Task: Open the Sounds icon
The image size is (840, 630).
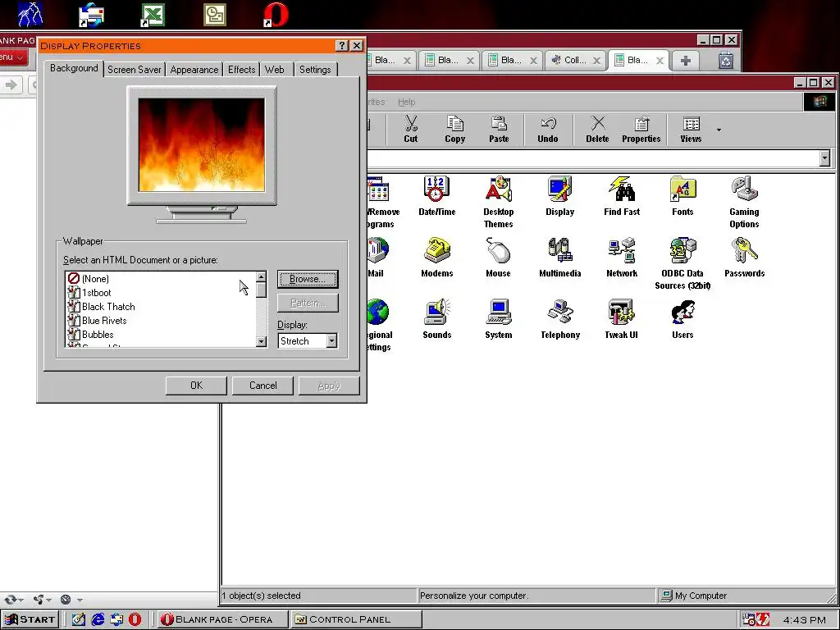Action: point(436,319)
